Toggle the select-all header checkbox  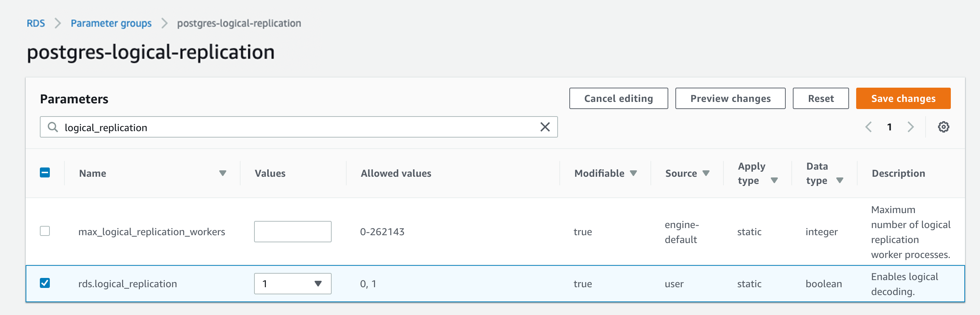45,172
